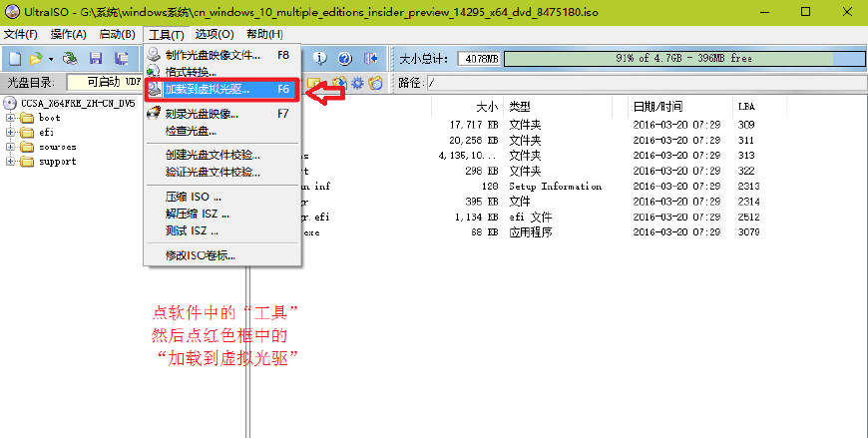868x438 pixels.
Task: Click the 17,717 KB size cell
Action: (x=474, y=125)
